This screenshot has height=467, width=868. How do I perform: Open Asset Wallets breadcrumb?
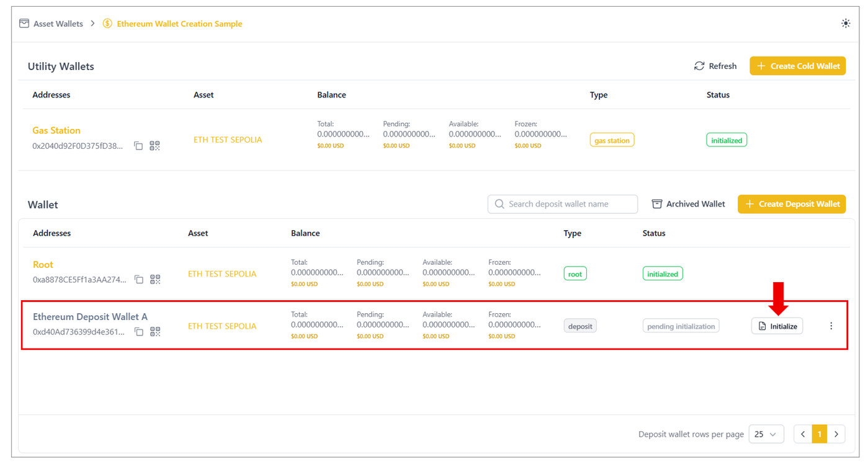(58, 24)
